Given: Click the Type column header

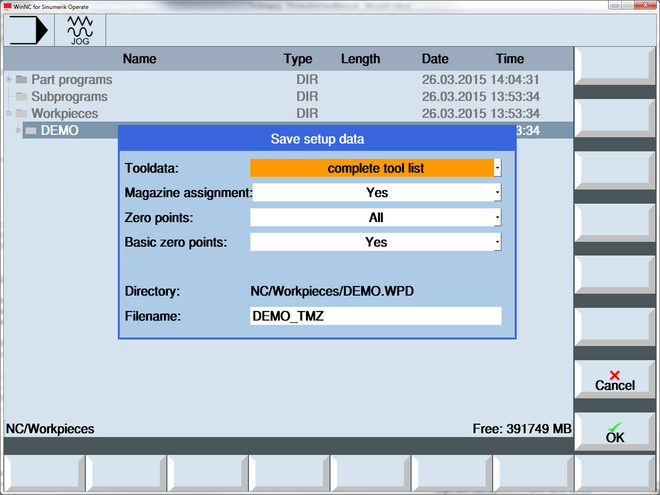Looking at the screenshot, I should click(298, 59).
